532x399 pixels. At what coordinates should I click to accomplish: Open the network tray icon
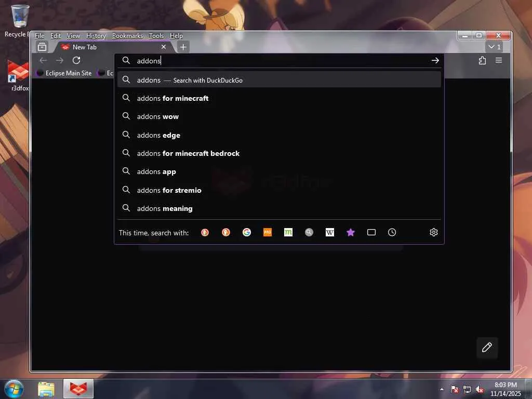click(467, 389)
